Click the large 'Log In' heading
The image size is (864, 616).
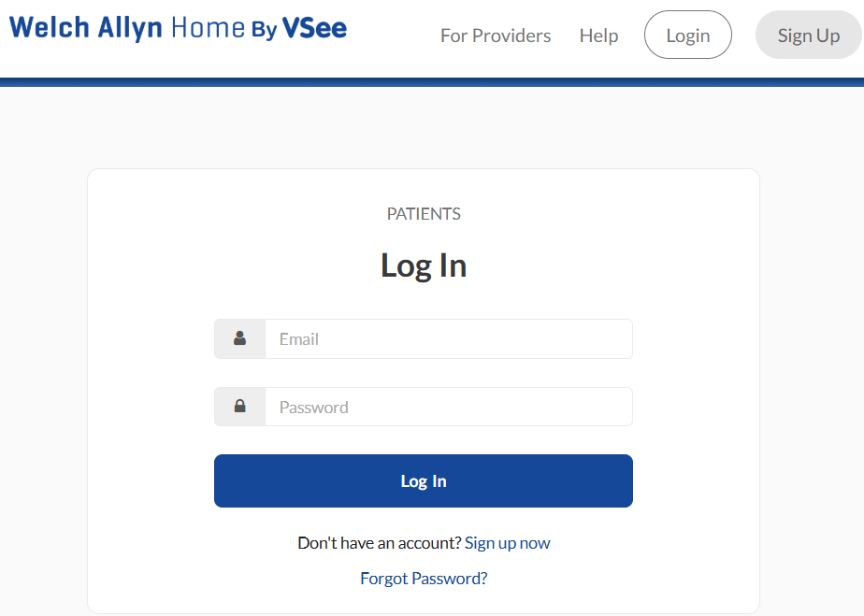[424, 265]
